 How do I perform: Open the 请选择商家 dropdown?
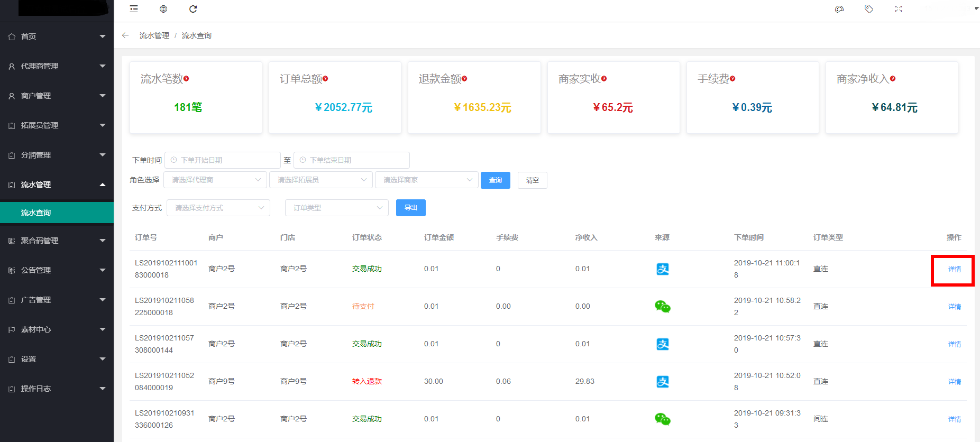(427, 180)
